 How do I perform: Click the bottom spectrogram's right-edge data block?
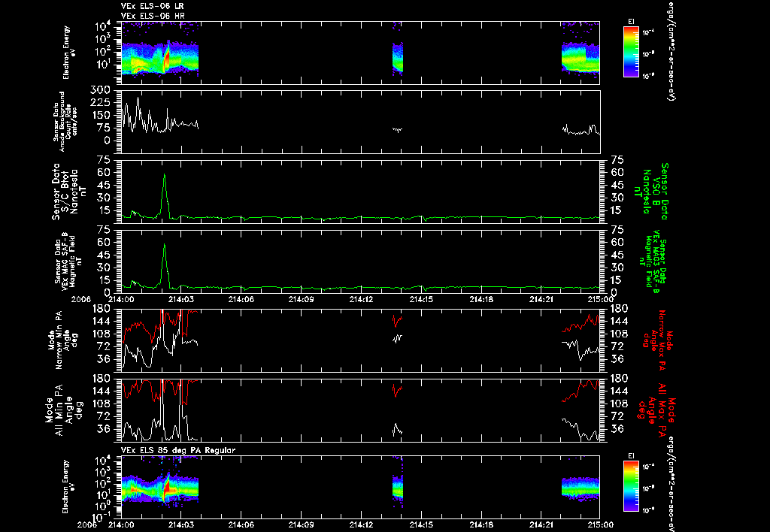coord(581,488)
